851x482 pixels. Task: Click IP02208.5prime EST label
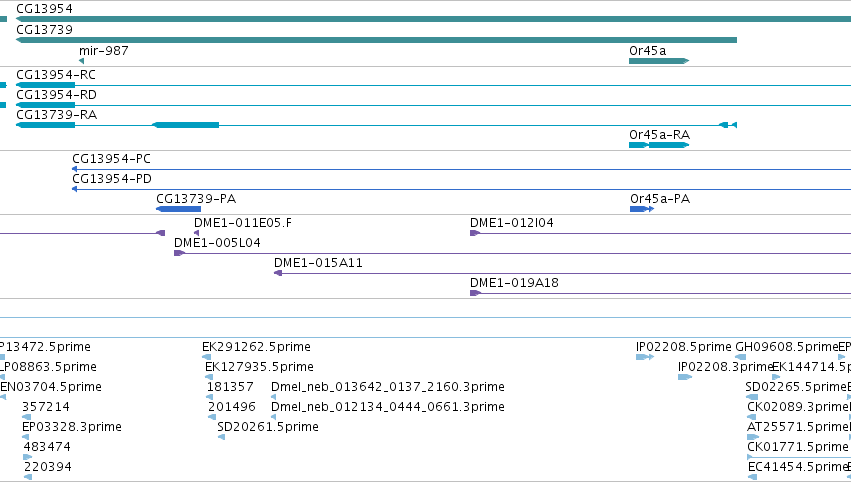pyautogui.click(x=684, y=347)
